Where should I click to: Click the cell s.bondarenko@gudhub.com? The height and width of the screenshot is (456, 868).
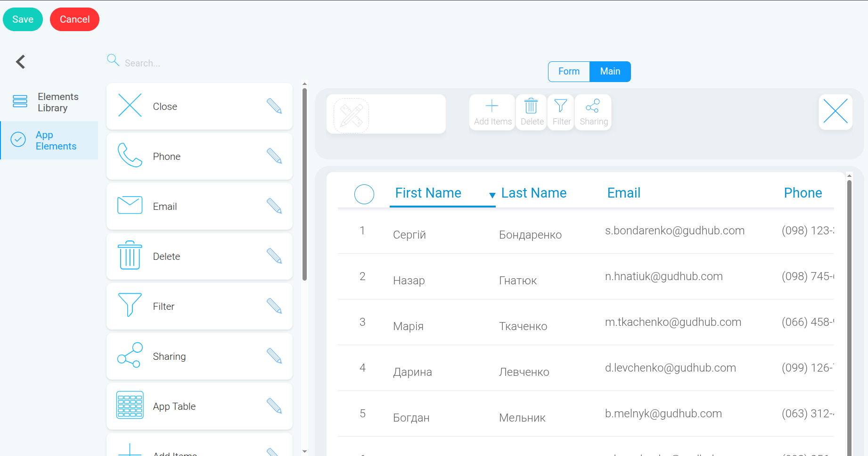point(675,231)
